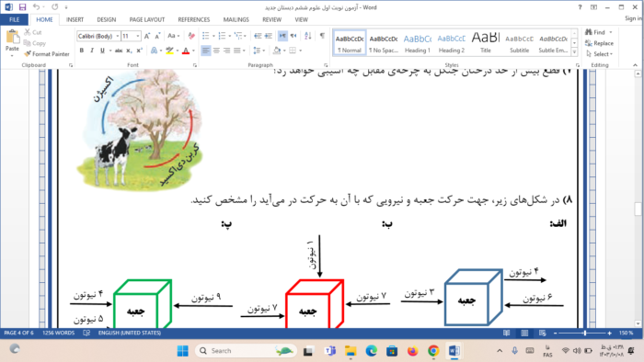Click the Bullets list icon
644x362 pixels.
206,36
